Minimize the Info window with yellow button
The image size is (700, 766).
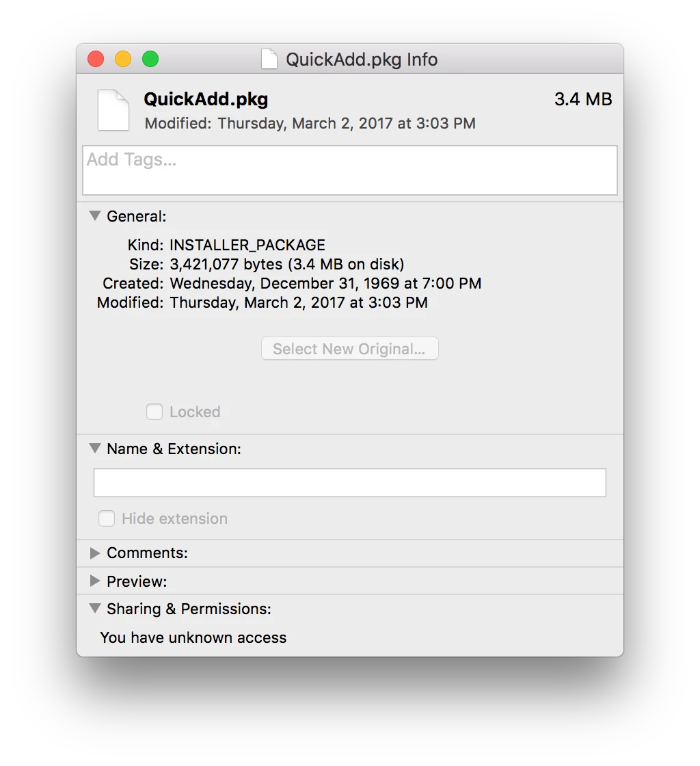tap(123, 59)
